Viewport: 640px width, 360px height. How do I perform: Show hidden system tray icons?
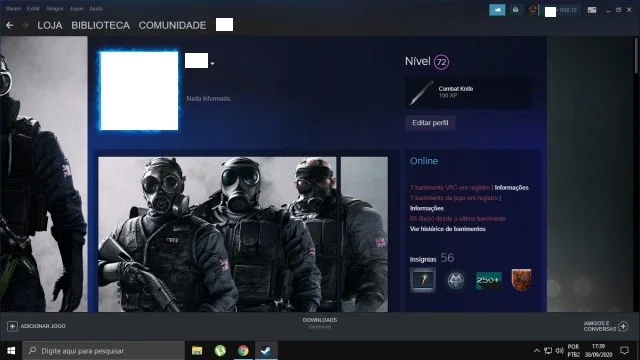point(537,351)
